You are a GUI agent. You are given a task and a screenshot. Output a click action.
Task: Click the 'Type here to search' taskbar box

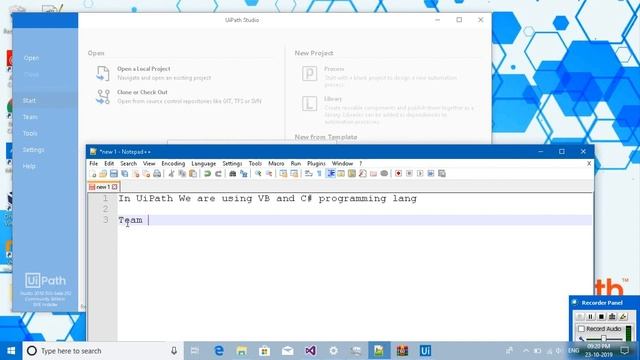point(102,351)
